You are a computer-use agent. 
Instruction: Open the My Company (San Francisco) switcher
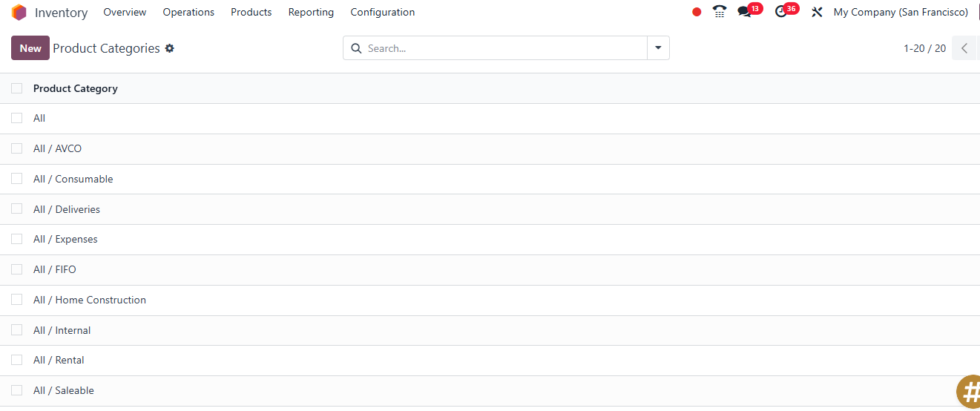(901, 12)
